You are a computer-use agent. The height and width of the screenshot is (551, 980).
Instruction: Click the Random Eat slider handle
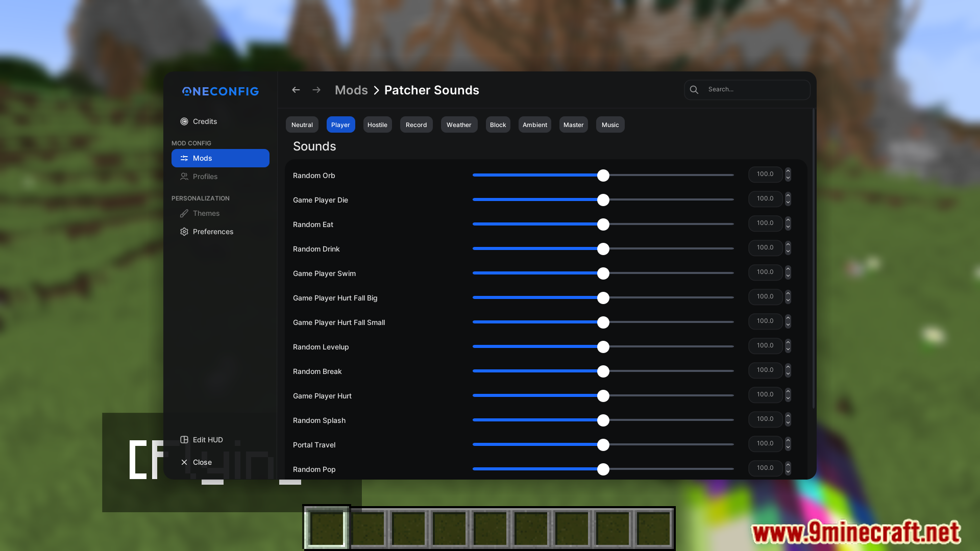[603, 224]
